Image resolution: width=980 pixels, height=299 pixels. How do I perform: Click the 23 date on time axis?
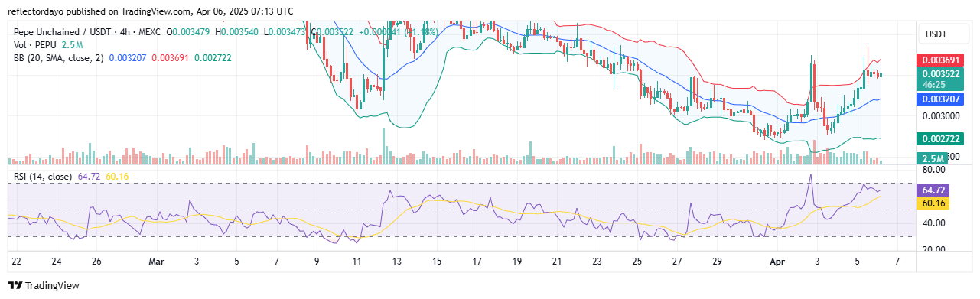(x=597, y=262)
